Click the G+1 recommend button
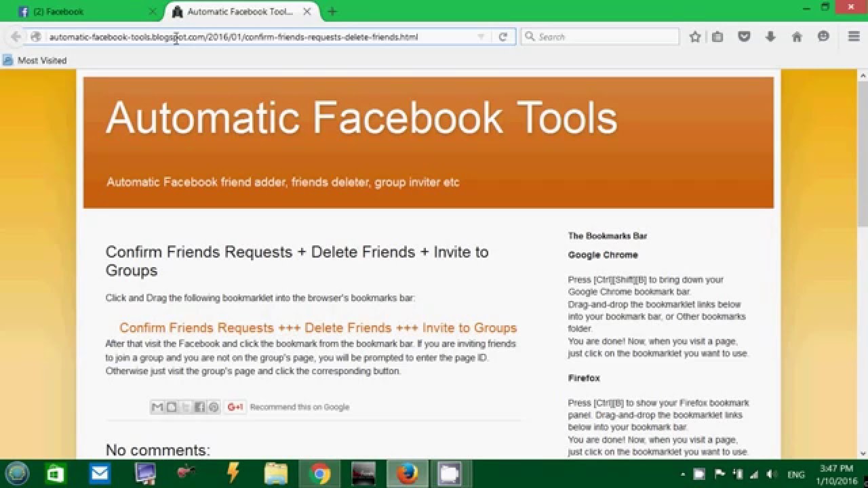 click(x=235, y=407)
